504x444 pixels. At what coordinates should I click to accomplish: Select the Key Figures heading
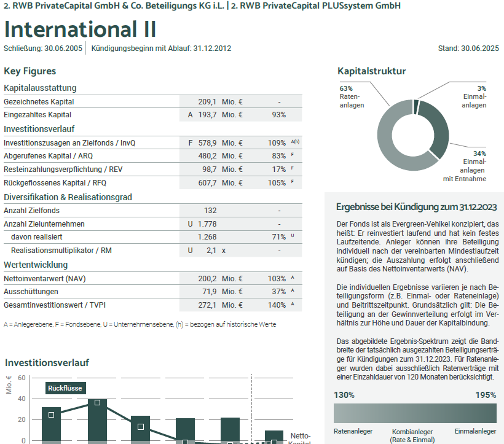(x=30, y=71)
